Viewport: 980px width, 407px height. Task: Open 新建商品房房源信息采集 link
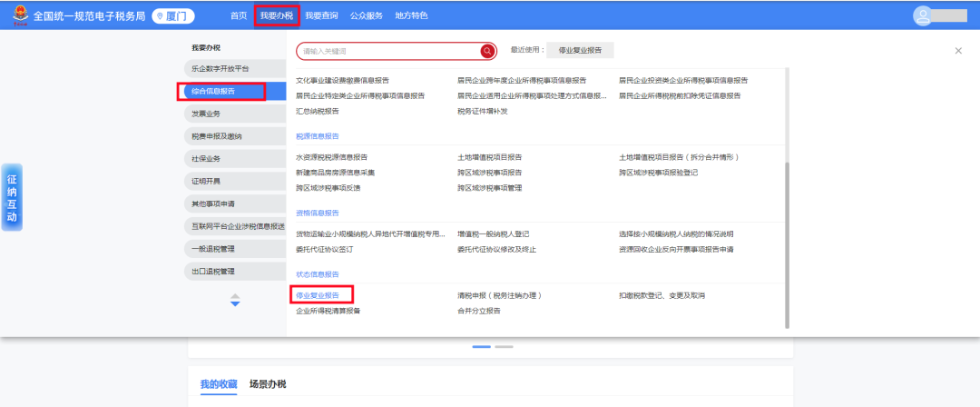[x=335, y=173]
